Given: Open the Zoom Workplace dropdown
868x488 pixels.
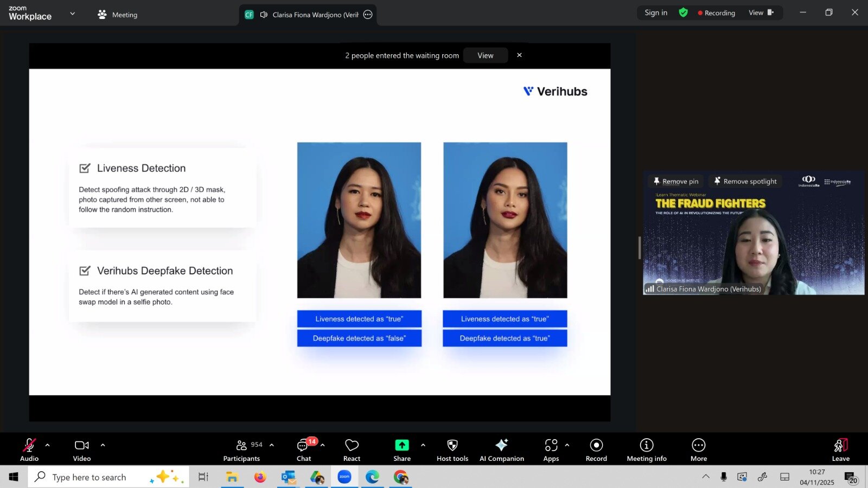Looking at the screenshot, I should tap(72, 13).
